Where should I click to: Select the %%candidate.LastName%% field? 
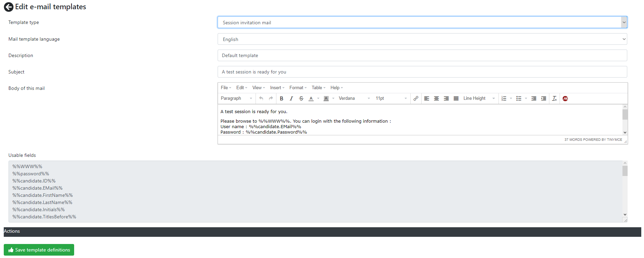click(x=42, y=202)
